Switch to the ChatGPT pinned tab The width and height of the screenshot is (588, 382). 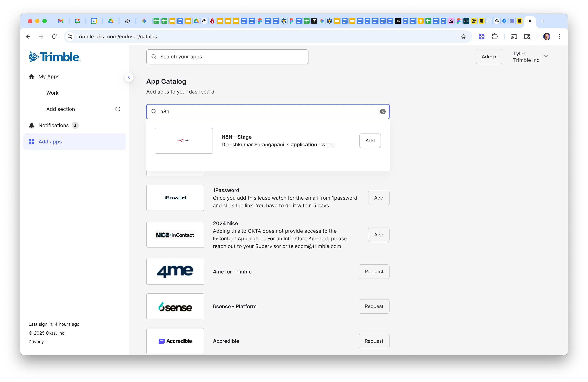(127, 21)
